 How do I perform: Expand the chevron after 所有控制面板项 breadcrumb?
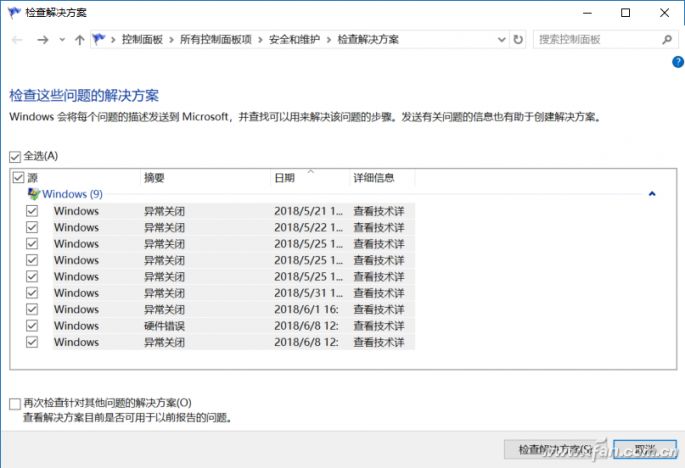260,40
